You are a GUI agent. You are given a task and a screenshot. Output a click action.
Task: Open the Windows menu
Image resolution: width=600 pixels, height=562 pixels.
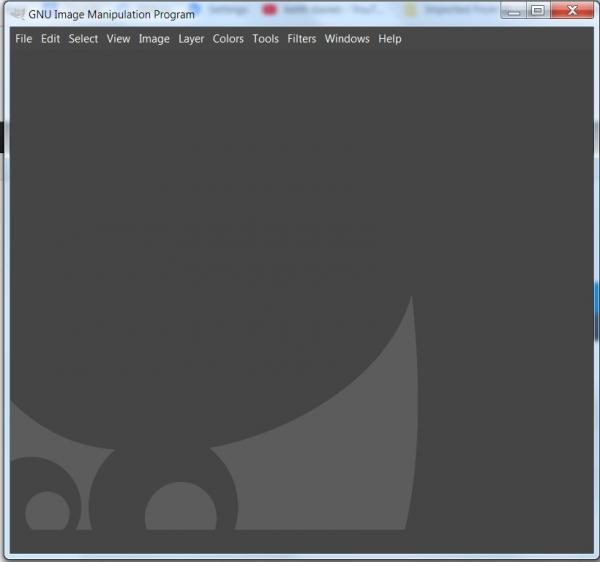(x=347, y=39)
